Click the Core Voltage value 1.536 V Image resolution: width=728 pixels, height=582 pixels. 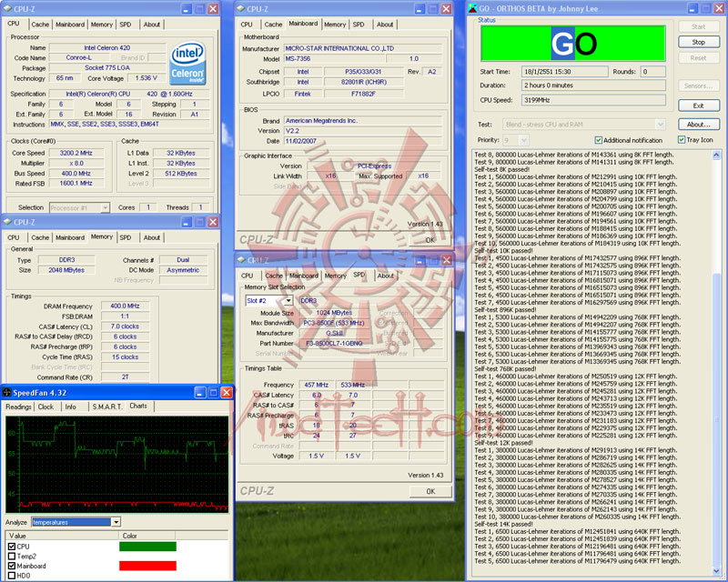146,78
